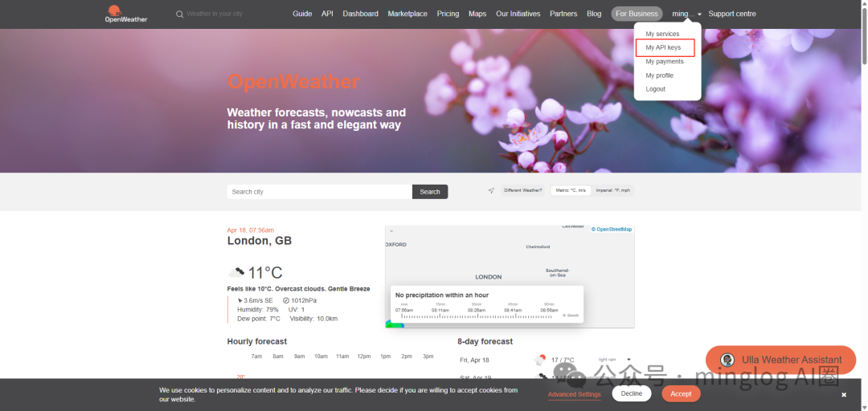The width and height of the screenshot is (868, 411).
Task: Click the For Business button
Action: tap(637, 14)
